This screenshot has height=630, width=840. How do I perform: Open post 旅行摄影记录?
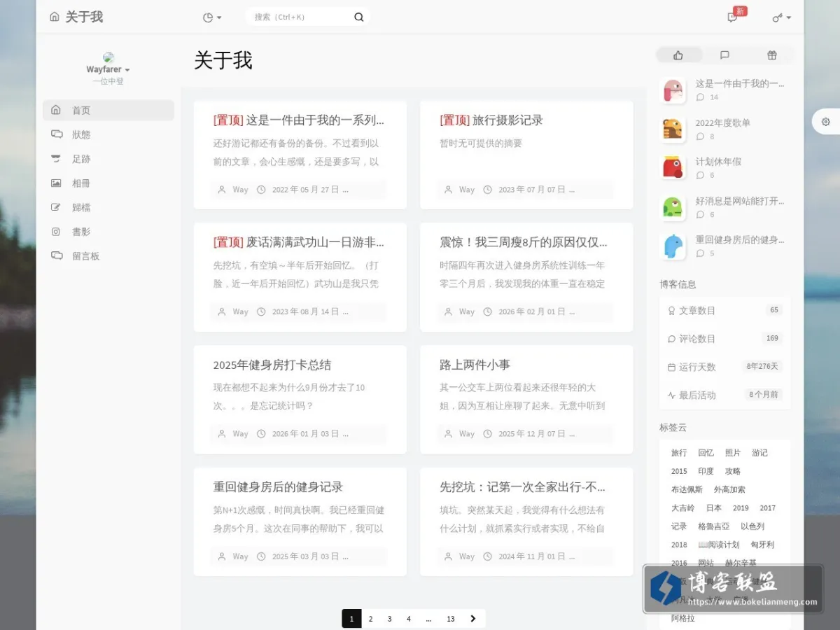[x=491, y=120]
